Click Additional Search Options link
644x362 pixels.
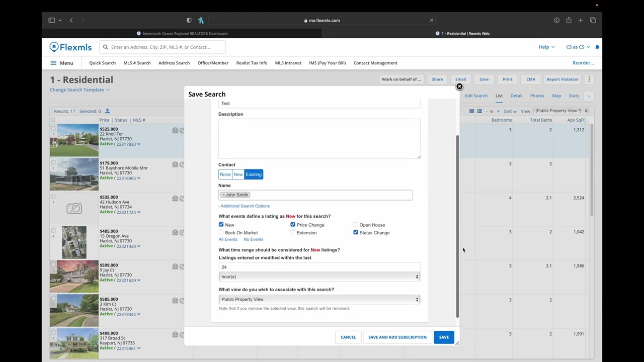click(244, 206)
